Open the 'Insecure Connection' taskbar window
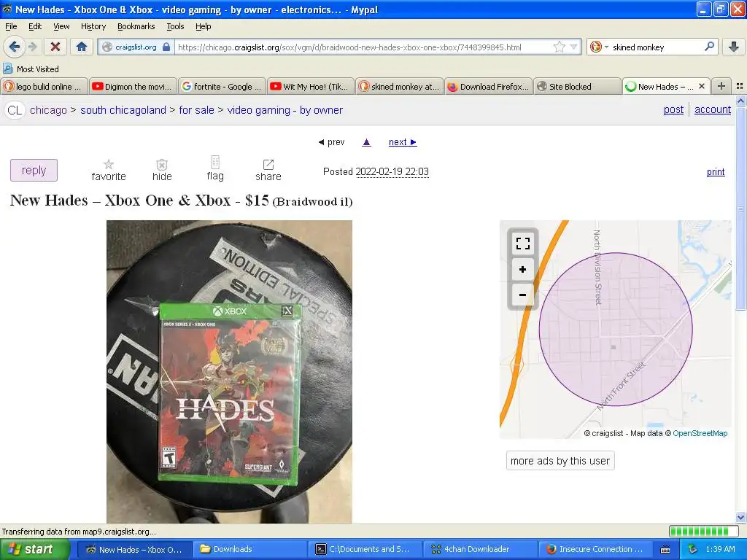 click(x=595, y=550)
